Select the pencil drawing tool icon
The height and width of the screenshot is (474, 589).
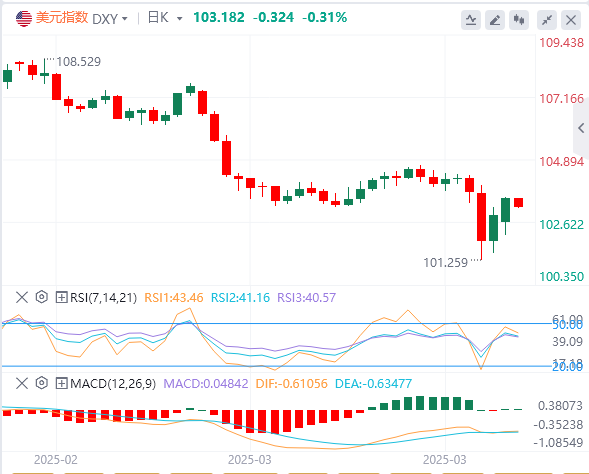[495, 20]
